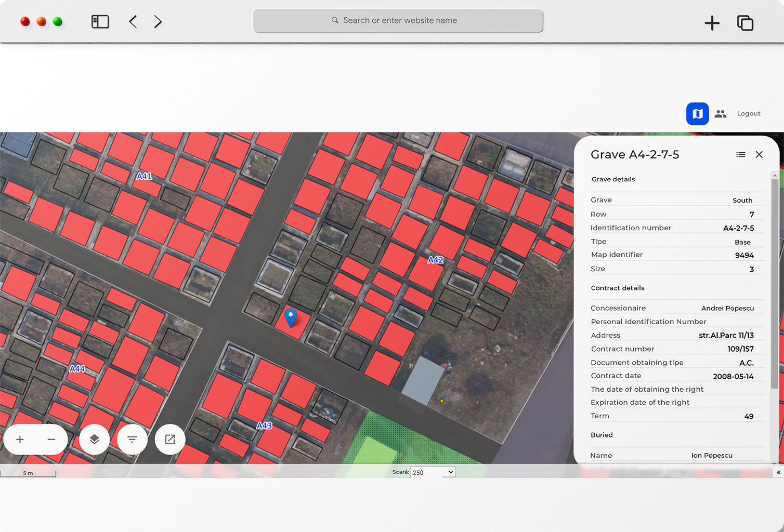Collapse panel with double chevron at bottom right
Image resolution: width=784 pixels, height=532 pixels.
[778, 473]
